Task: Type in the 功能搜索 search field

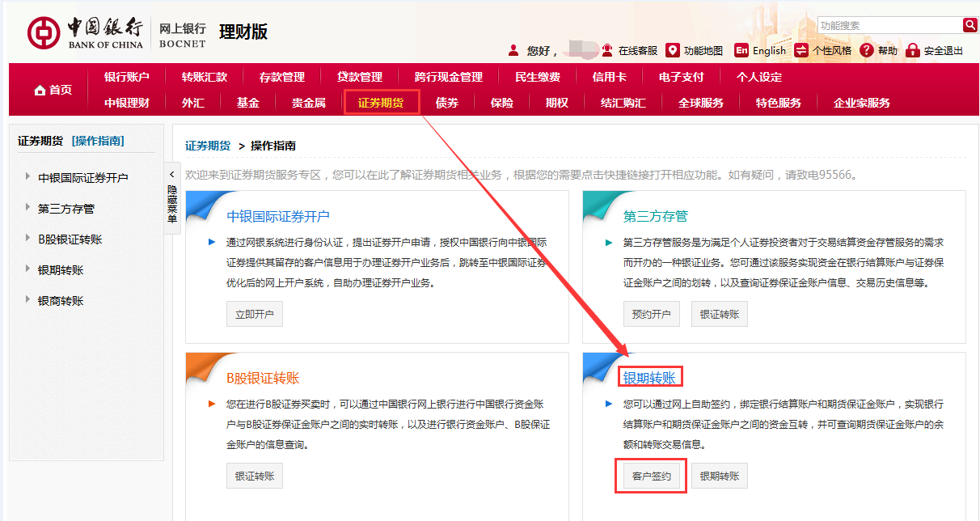Action: pos(889,25)
